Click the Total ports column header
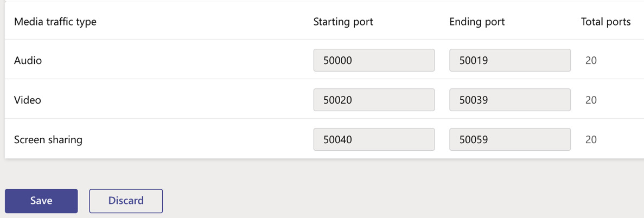This screenshot has height=218, width=644. [x=606, y=22]
